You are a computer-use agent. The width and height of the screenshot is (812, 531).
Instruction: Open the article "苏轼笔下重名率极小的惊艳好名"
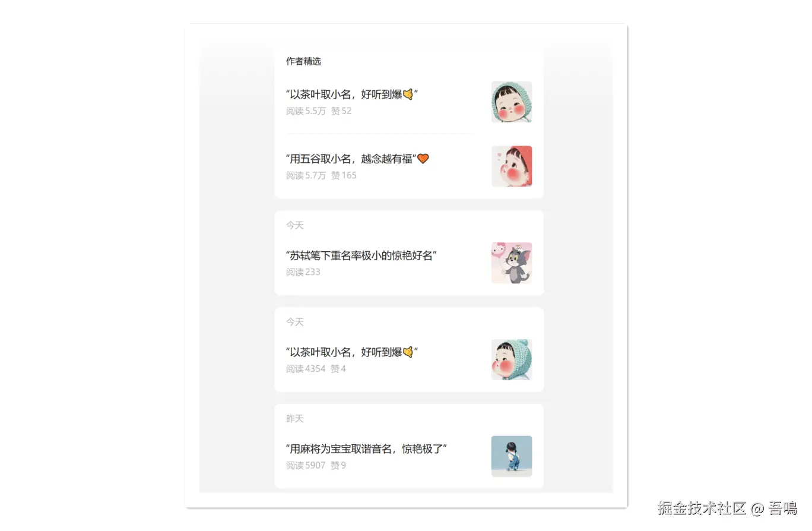pos(361,255)
